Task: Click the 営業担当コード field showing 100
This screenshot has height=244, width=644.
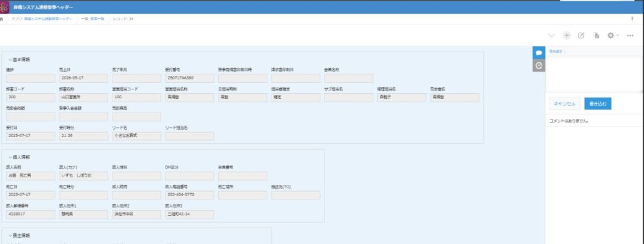Action: tap(136, 97)
